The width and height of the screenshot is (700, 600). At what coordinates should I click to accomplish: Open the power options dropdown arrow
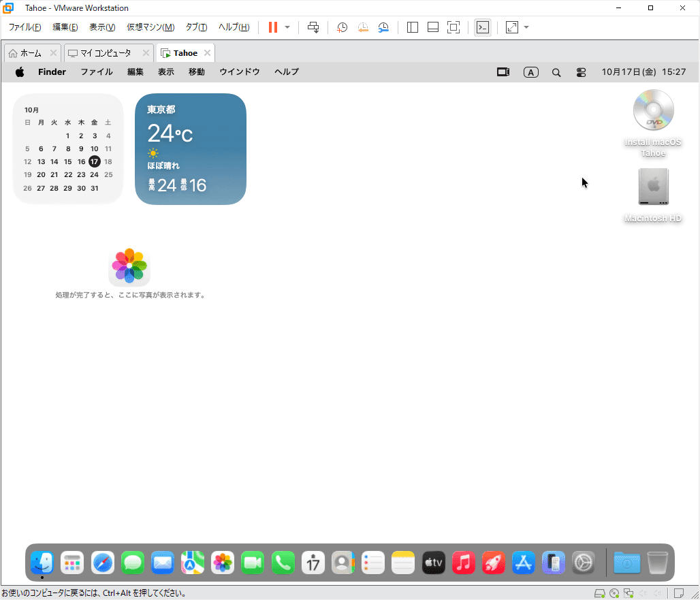click(x=287, y=27)
